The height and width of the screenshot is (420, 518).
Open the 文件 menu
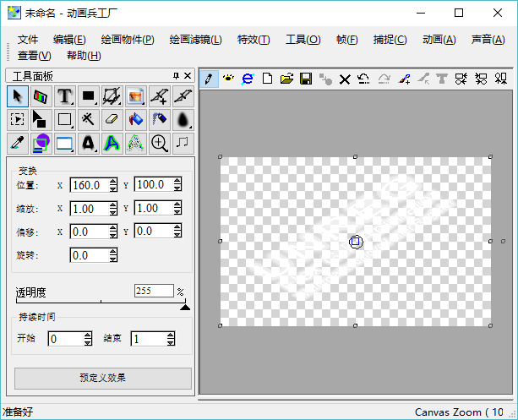(x=28, y=40)
